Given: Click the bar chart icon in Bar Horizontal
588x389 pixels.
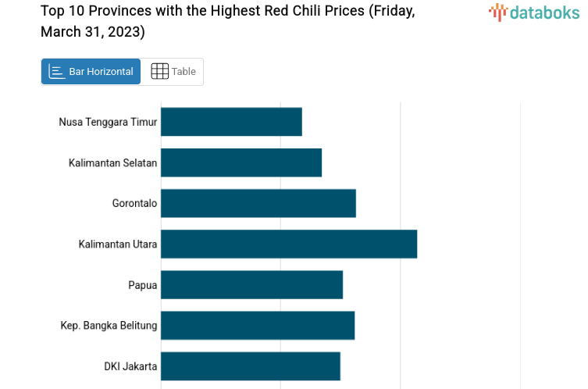Looking at the screenshot, I should (56, 71).
